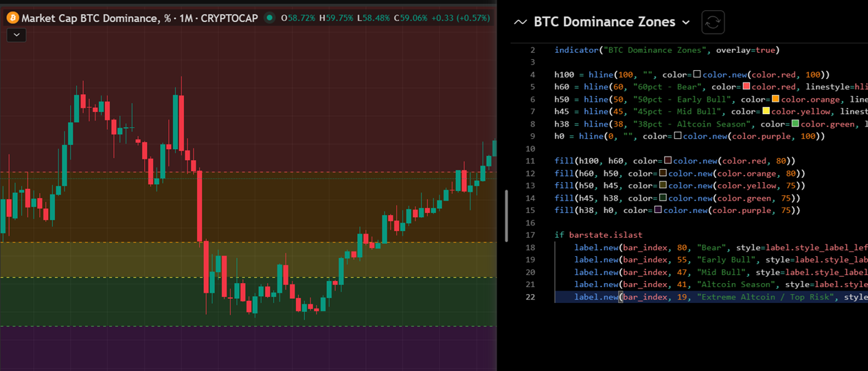
Task: Click the open value O58.72%
Action: 299,18
